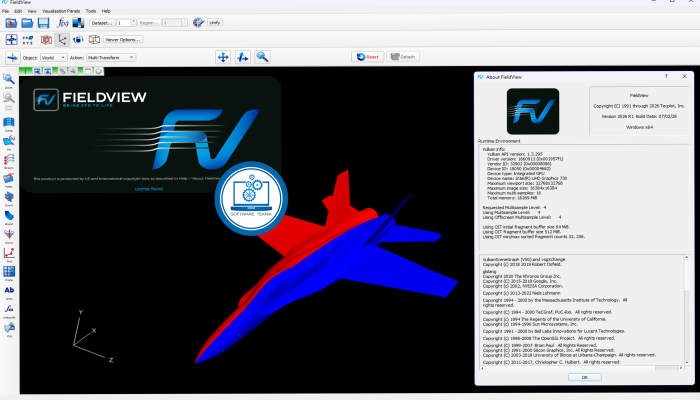
Task: Open the Comp surface panel icon
Action: (x=8, y=124)
